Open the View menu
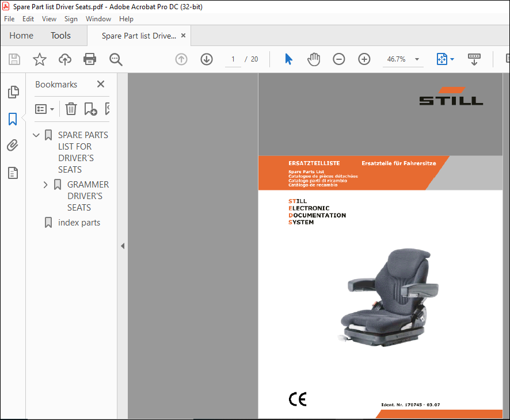510x420 pixels. click(49, 19)
